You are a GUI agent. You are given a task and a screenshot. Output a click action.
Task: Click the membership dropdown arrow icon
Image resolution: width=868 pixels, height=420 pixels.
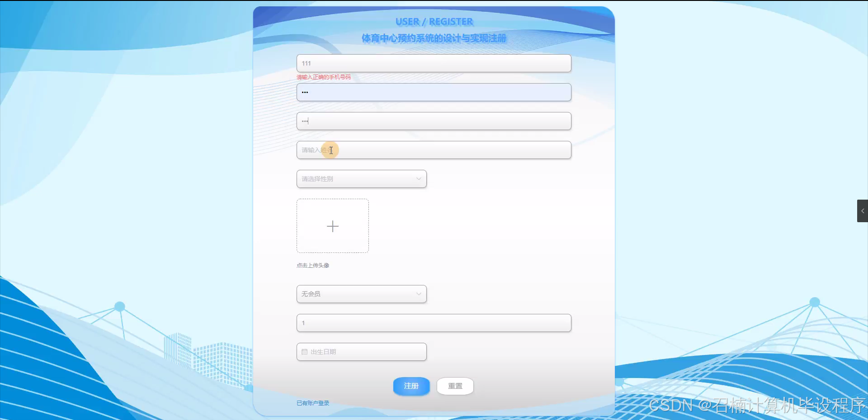418,294
